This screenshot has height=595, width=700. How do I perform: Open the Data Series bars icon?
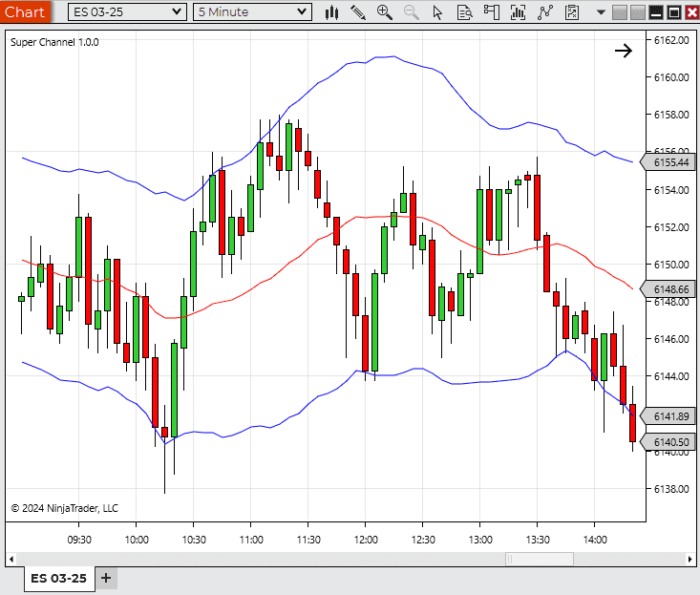click(518, 12)
